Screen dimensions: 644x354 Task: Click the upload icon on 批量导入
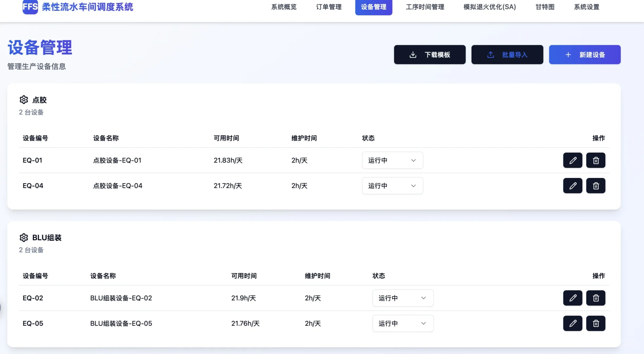pyautogui.click(x=491, y=54)
